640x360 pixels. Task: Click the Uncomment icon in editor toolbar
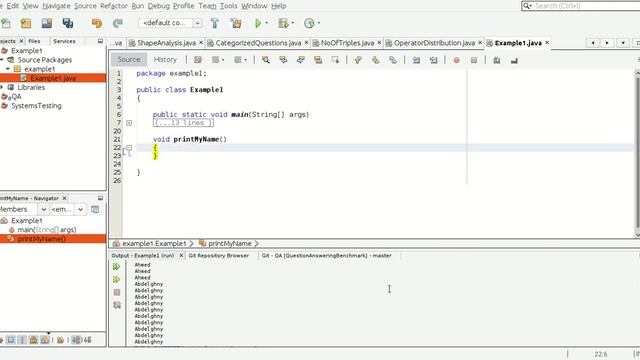[x=514, y=60]
